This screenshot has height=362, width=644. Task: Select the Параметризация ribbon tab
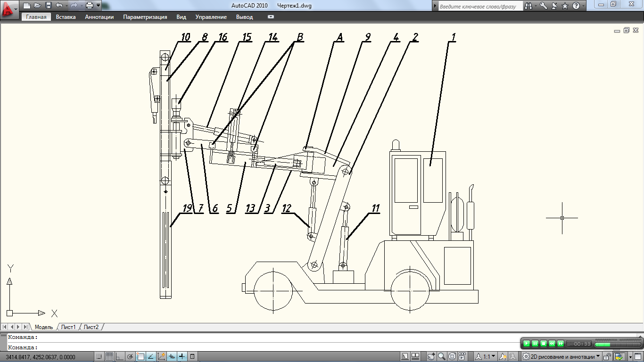coord(145,17)
